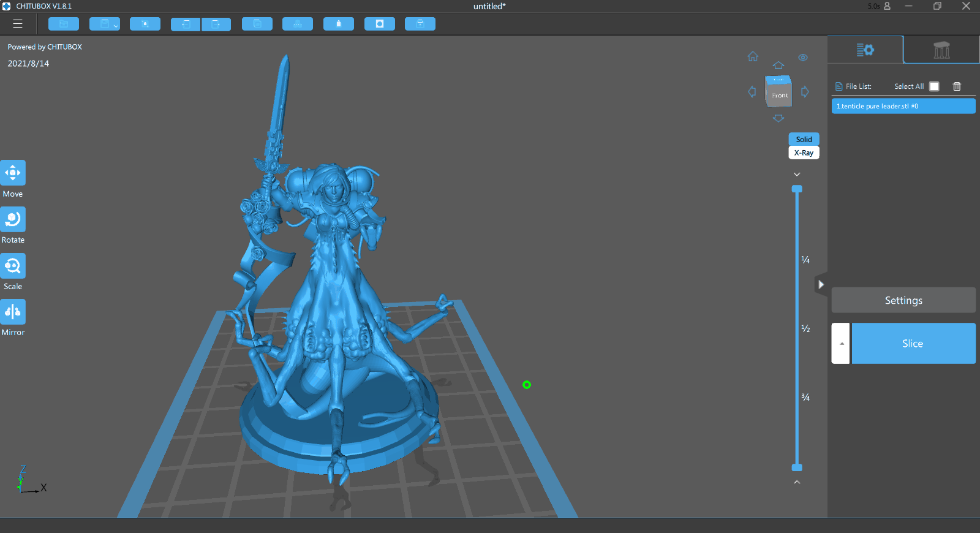Rotate view left with the left arrow

[x=752, y=92]
